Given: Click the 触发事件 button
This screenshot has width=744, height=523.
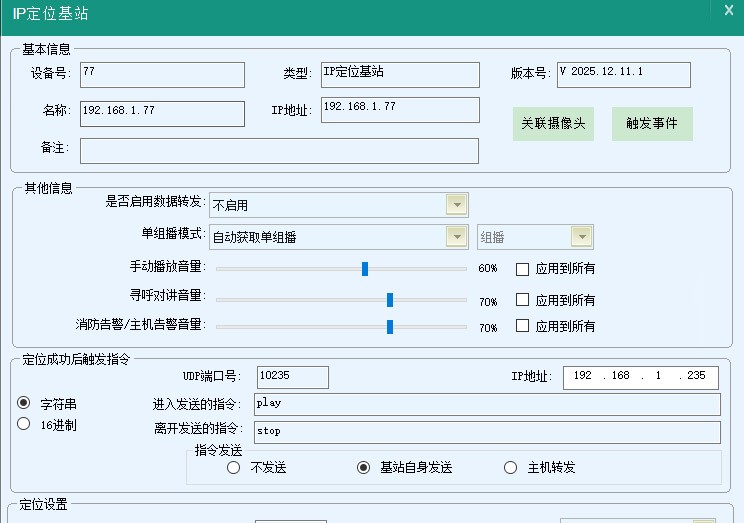Looking at the screenshot, I should [x=652, y=124].
